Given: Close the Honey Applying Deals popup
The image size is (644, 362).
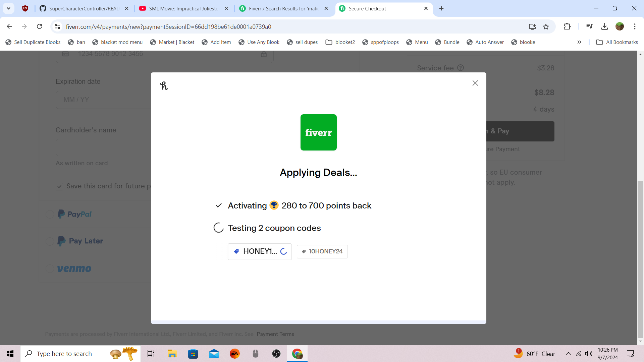Looking at the screenshot, I should click(475, 83).
